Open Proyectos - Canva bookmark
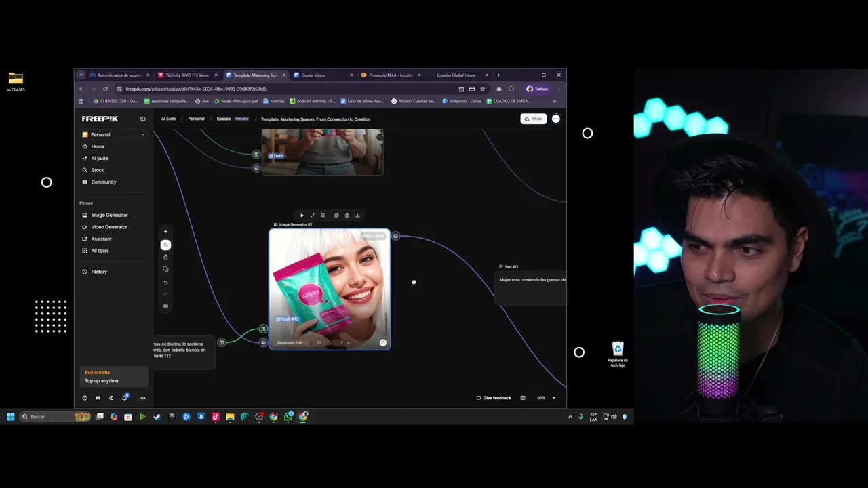This screenshot has width=868, height=488. click(x=462, y=101)
